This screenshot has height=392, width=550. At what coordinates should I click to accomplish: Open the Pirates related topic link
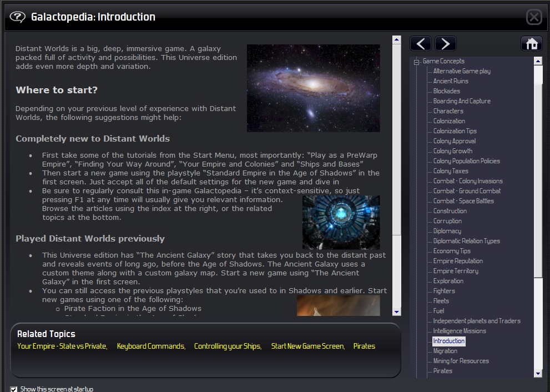coord(364,346)
